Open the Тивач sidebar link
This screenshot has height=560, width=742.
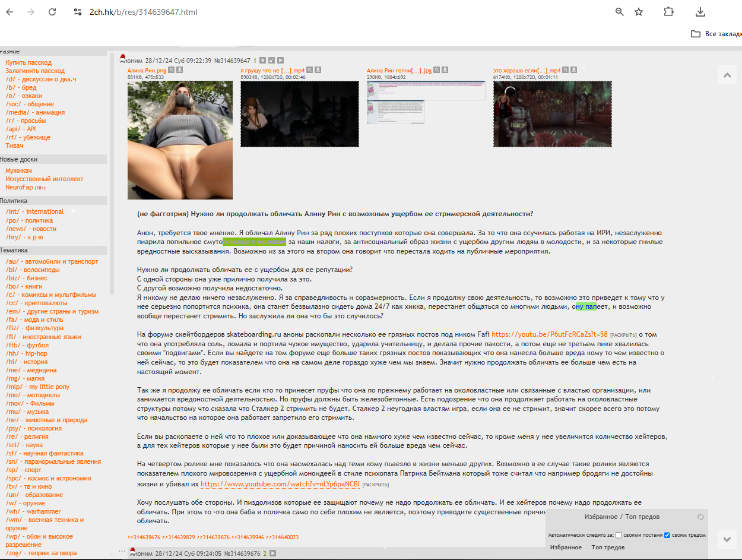pyautogui.click(x=14, y=145)
